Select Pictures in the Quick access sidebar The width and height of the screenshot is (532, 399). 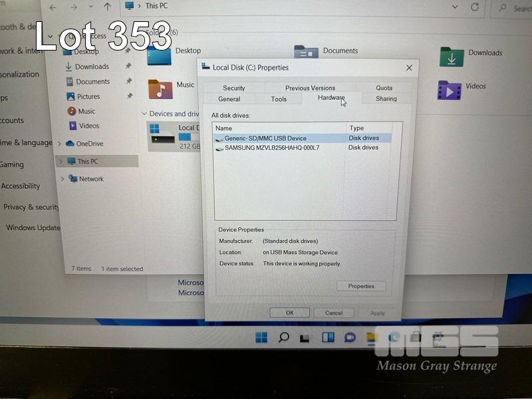point(88,96)
